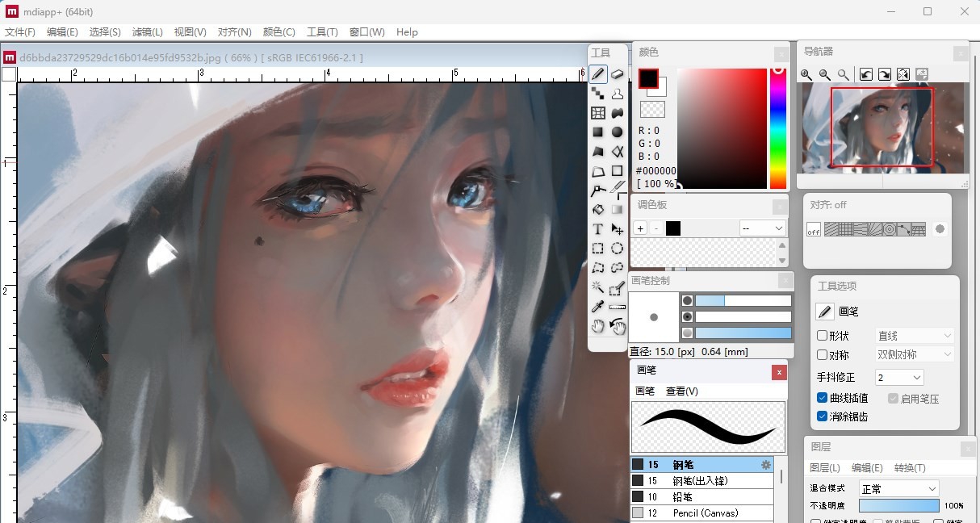Select the Dot pen tool in the toolbox
980x523 pixels.
tap(598, 93)
